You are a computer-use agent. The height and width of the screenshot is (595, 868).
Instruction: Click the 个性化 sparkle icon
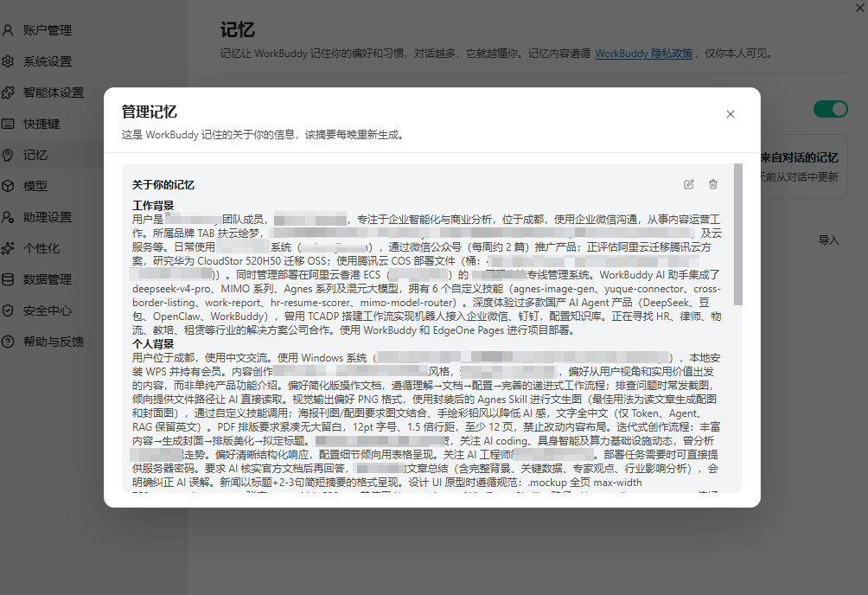pos(8,248)
